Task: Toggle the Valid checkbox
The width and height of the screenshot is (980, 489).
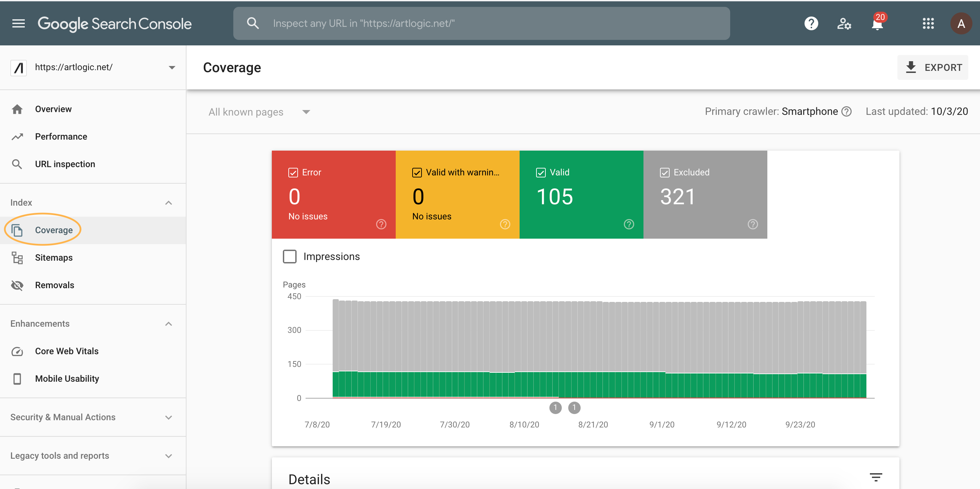Action: [541, 173]
